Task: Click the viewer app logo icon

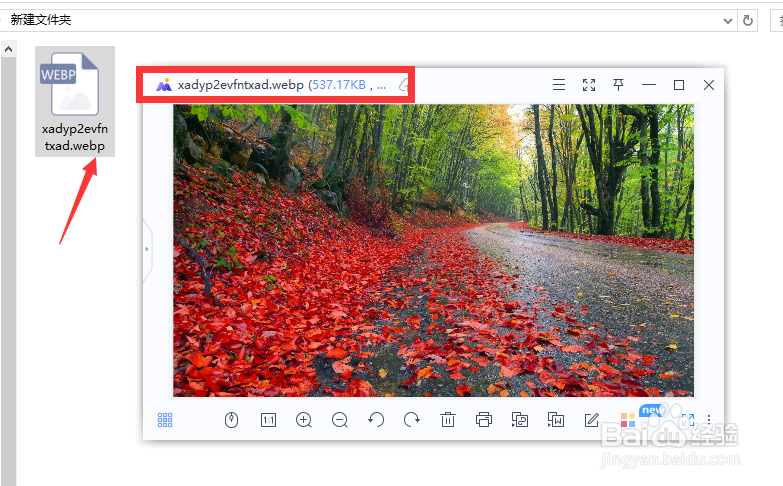Action: pos(164,85)
